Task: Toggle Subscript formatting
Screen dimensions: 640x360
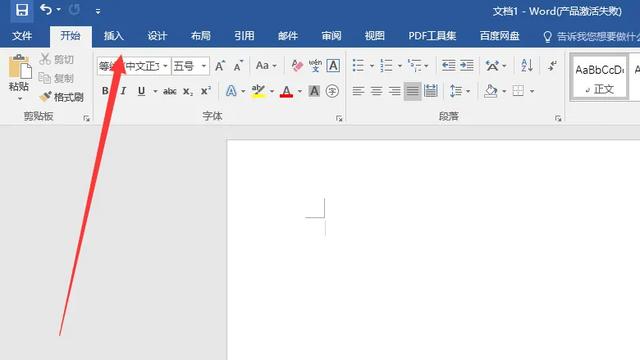Action: (187, 91)
